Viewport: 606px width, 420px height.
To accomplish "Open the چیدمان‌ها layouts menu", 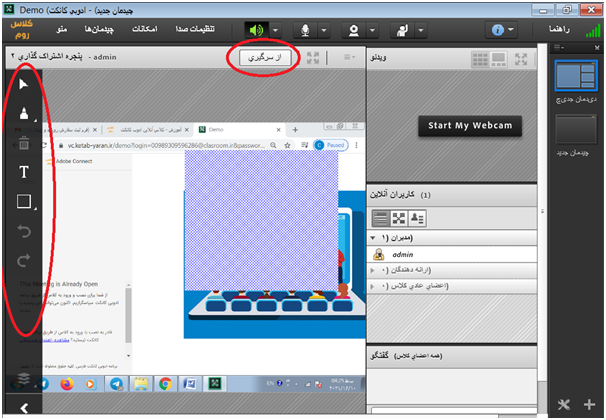I will pos(99,29).
